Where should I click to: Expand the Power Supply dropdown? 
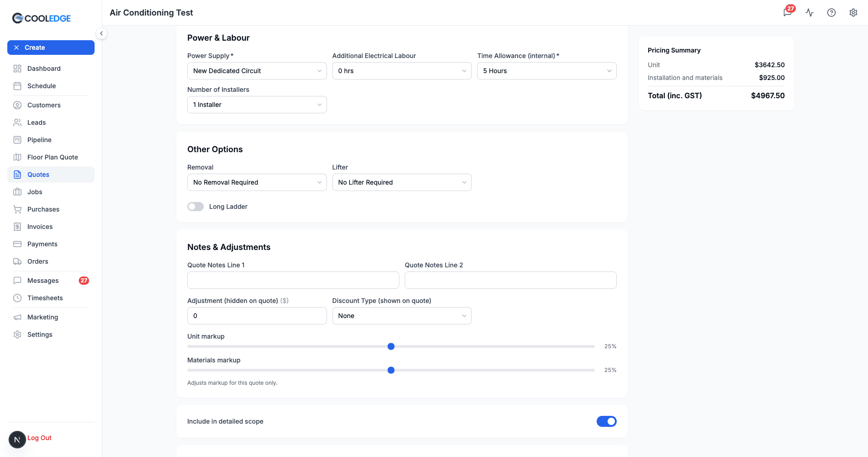(257, 71)
